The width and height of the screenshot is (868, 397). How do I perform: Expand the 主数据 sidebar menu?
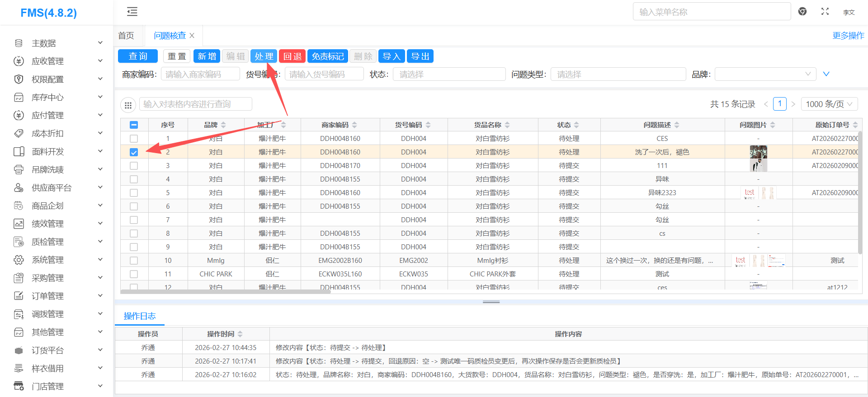tap(58, 43)
